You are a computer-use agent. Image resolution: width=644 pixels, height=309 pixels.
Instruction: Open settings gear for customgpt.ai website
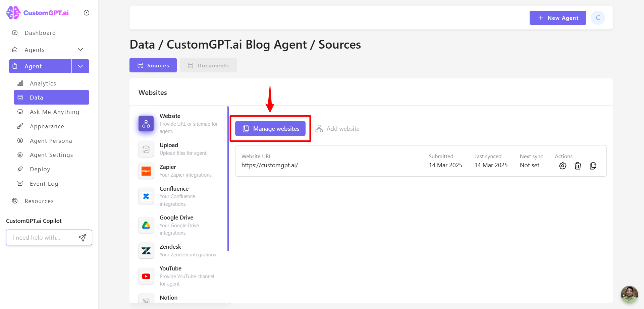click(562, 166)
